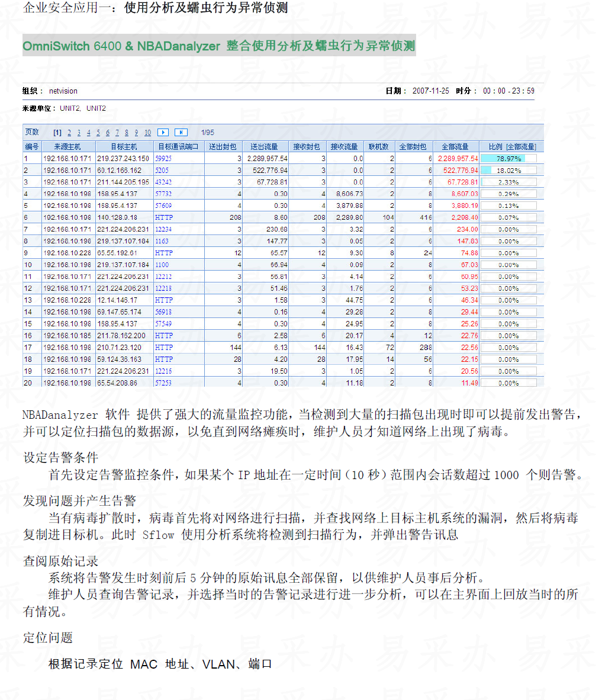The image size is (602, 700).
Task: Open port link 12234
Action: pyautogui.click(x=163, y=229)
